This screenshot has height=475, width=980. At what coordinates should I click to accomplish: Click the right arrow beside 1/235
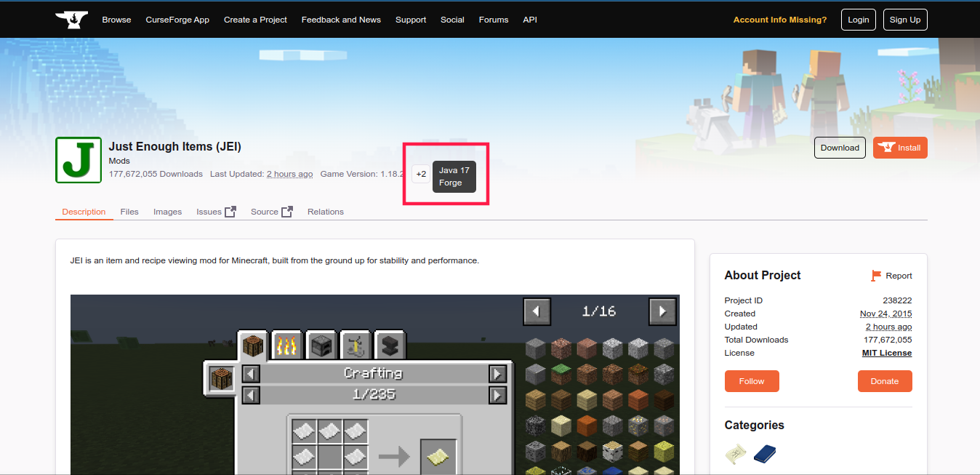point(498,395)
